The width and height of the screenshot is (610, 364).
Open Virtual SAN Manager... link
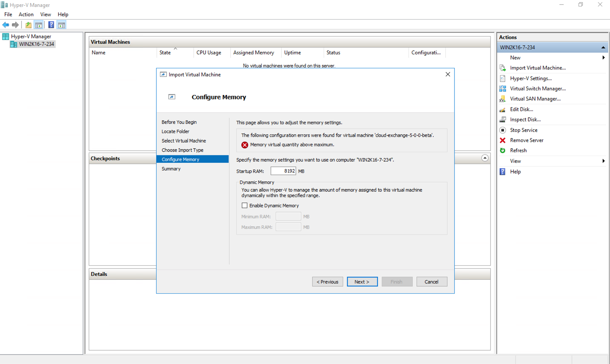(535, 99)
